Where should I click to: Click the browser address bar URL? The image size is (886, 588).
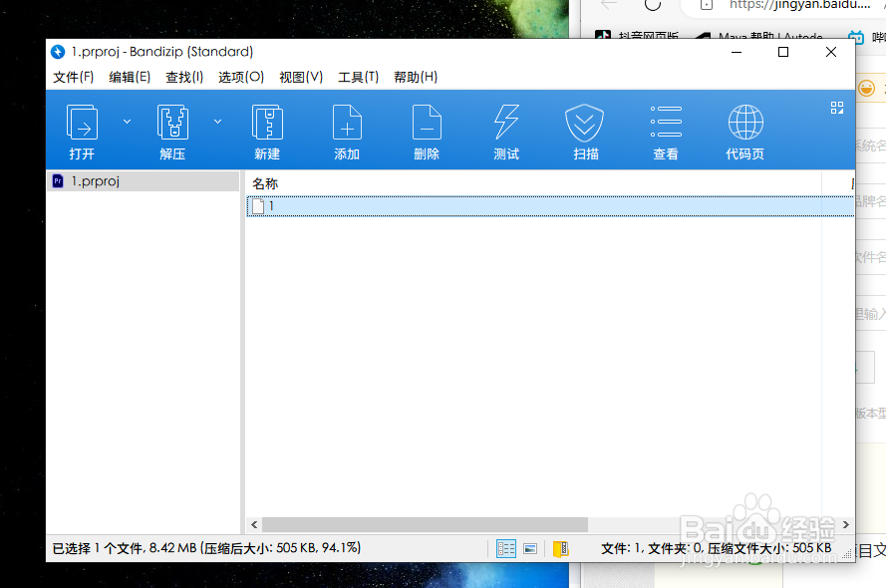[799, 5]
